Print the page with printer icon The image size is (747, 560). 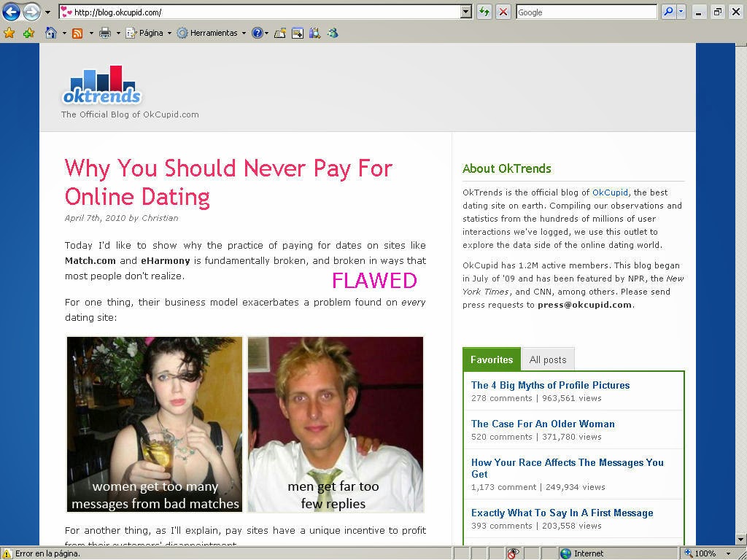coord(105,33)
